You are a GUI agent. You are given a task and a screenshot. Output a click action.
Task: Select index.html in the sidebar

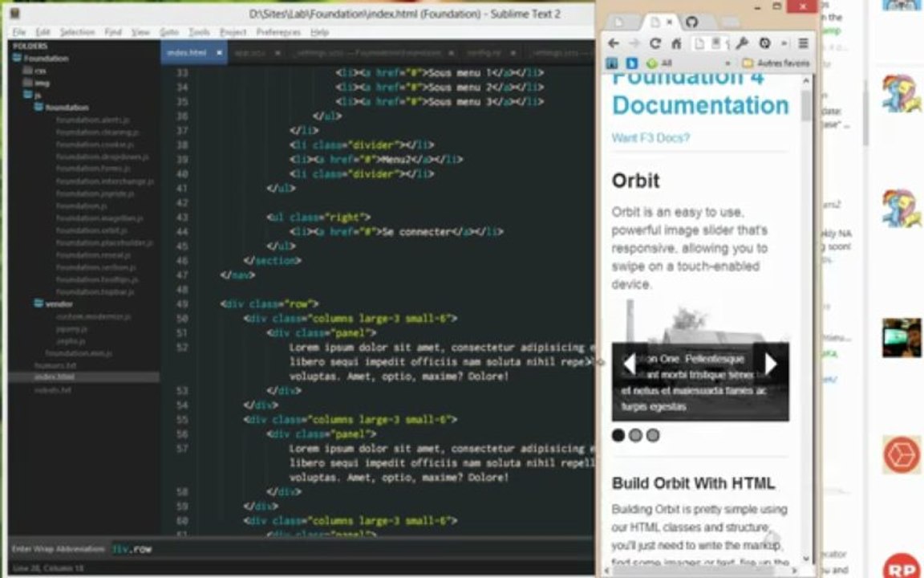pos(55,377)
